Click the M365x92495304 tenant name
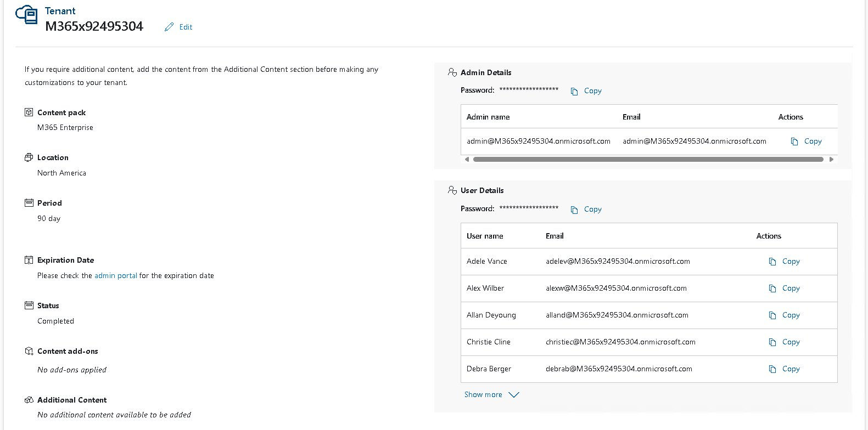The image size is (868, 430). 94,26
